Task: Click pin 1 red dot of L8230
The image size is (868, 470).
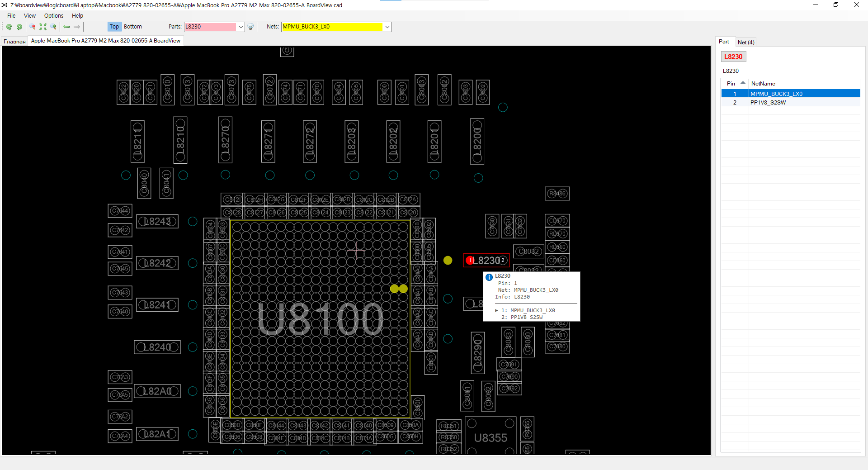Action: (470, 260)
